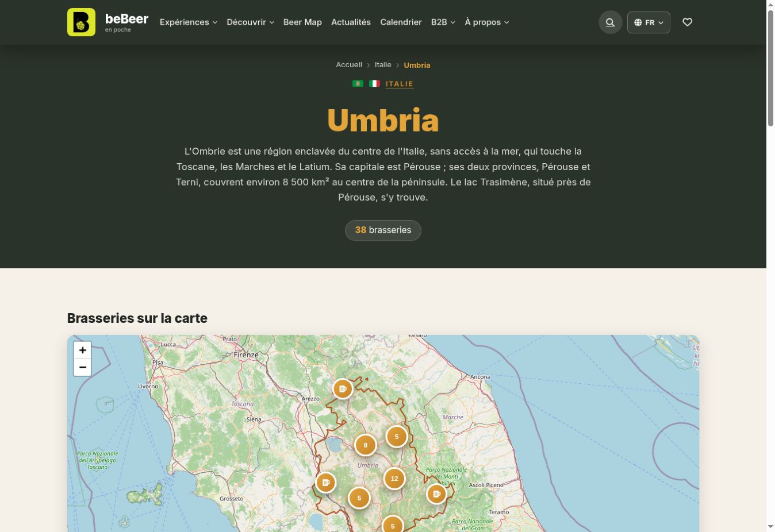Click the Siena label on the map
Screen dimensions: 775x532
click(x=254, y=419)
